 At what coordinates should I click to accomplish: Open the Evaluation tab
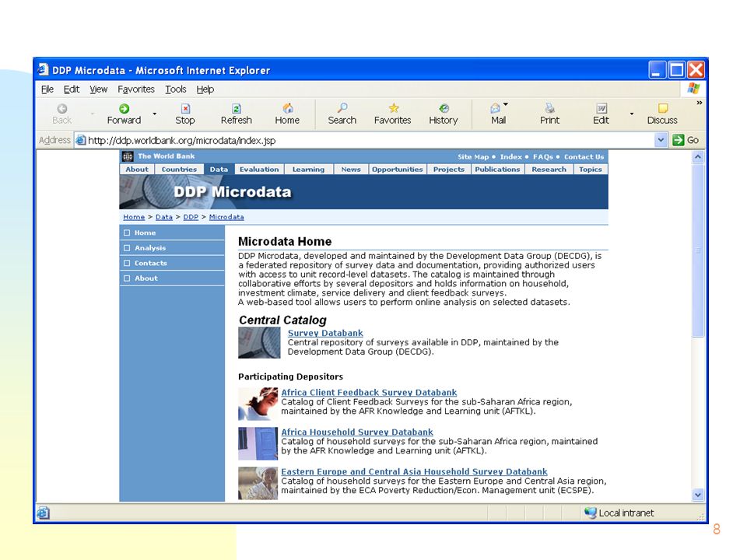pos(259,169)
